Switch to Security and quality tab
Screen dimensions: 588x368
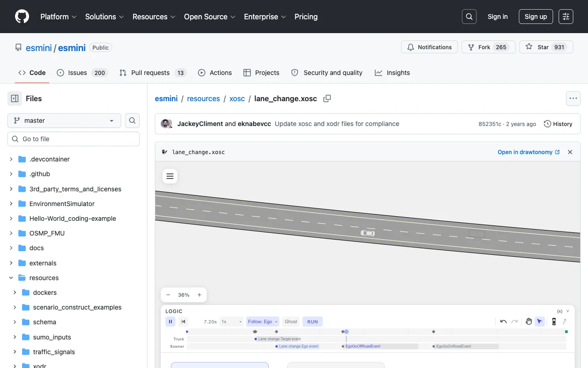tap(327, 73)
